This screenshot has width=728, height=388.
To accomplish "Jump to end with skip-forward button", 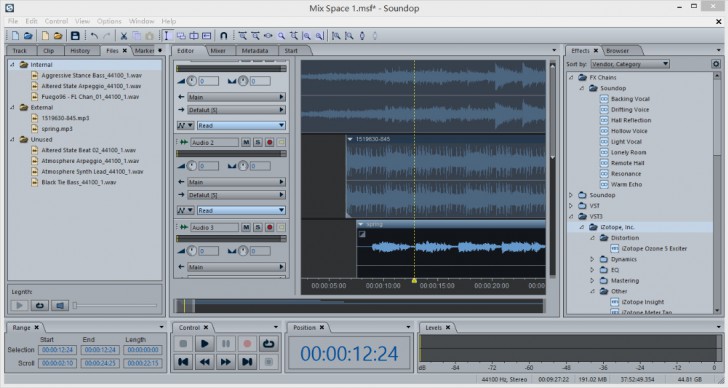I will [x=247, y=362].
